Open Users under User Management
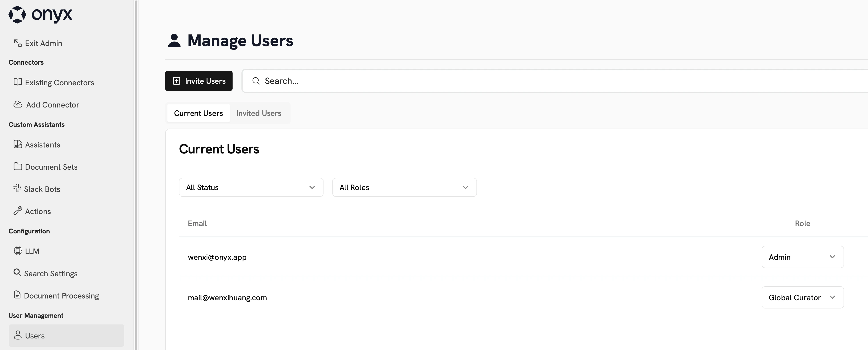868x350 pixels. (35, 336)
